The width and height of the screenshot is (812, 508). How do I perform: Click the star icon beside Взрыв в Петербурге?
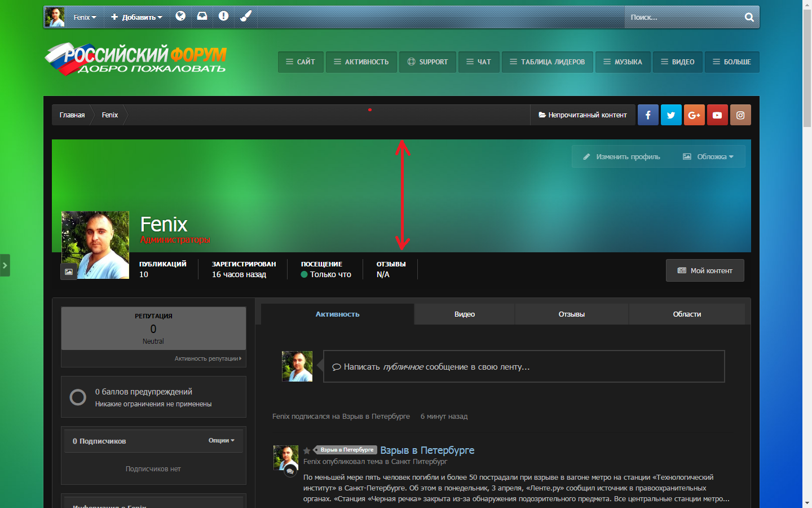pos(307,450)
